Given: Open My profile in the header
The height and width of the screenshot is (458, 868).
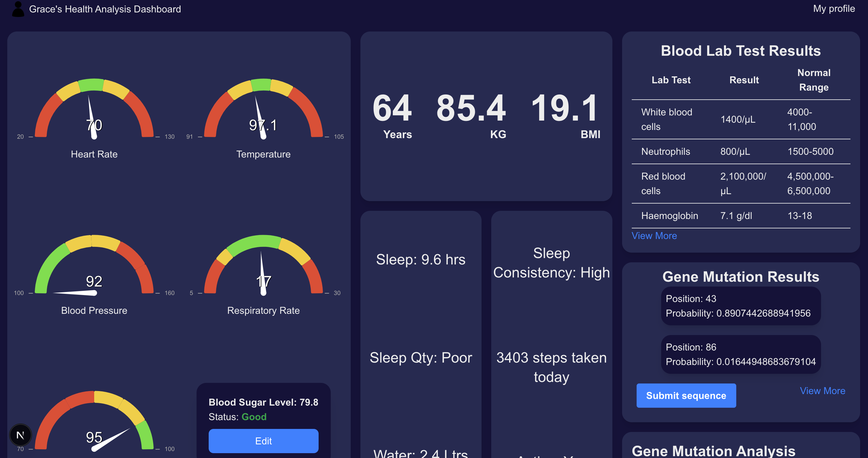Looking at the screenshot, I should pos(834,8).
